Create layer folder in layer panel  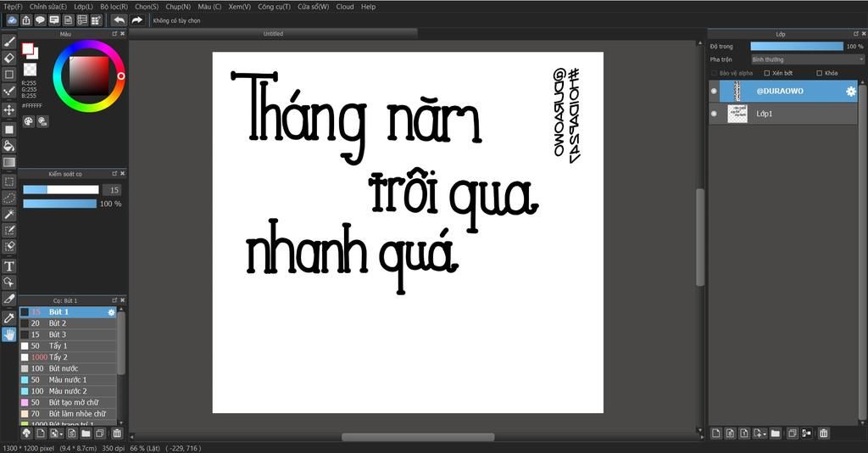[775, 433]
